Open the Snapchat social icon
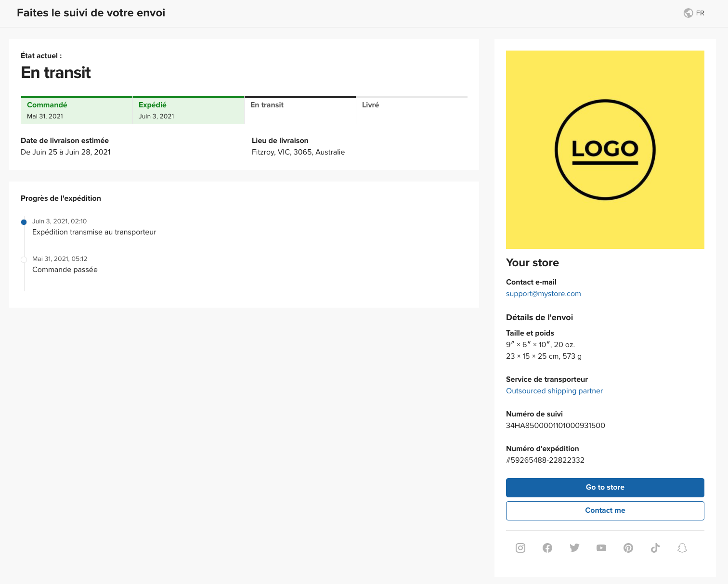728x584 pixels. tap(682, 548)
